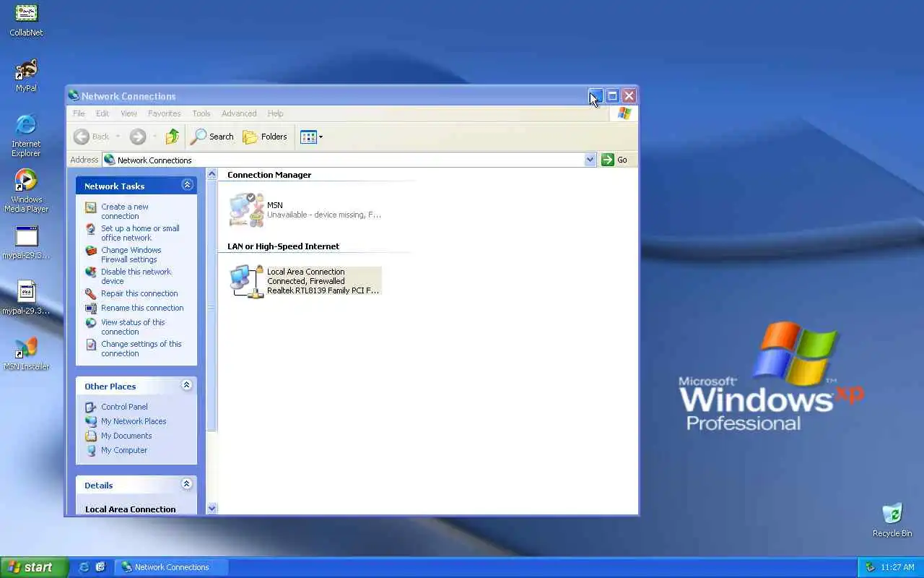This screenshot has height=578, width=924.
Task: Click the Network Connections taskbar button
Action: click(x=173, y=567)
